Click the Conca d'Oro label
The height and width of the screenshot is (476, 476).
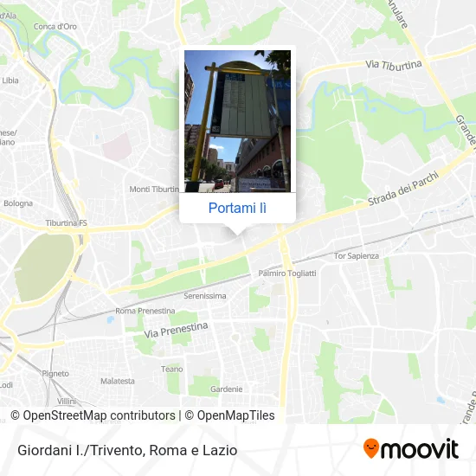tap(55, 27)
